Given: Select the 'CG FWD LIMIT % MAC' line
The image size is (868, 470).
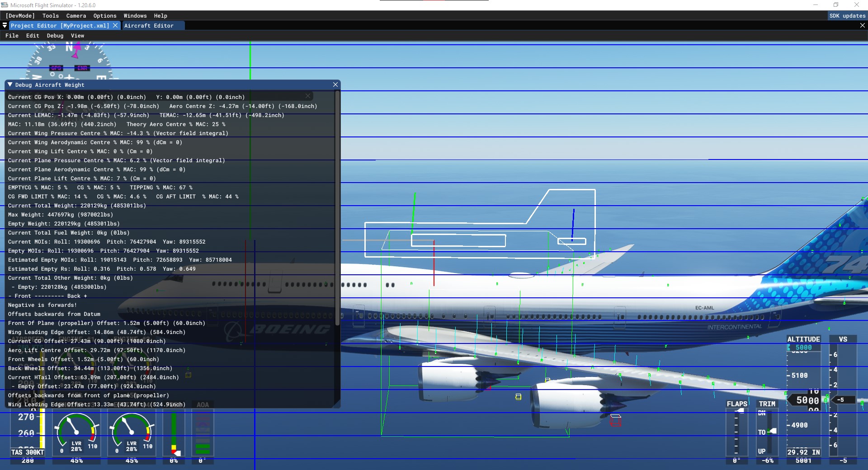Looking at the screenshot, I should pos(123,197).
